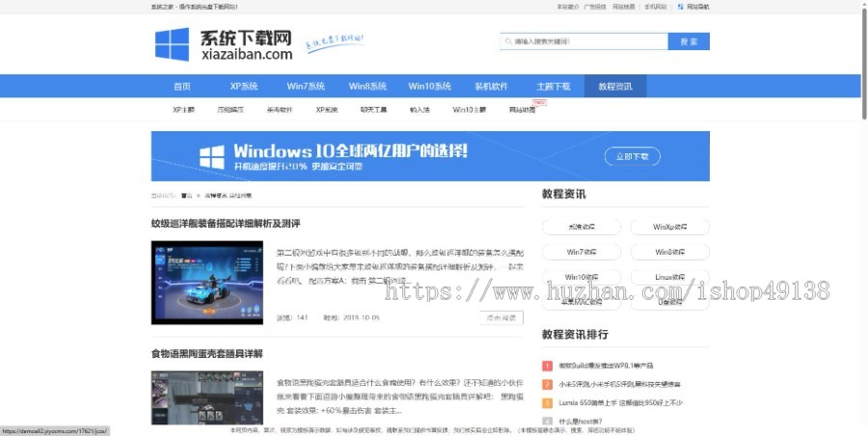Image resolution: width=868 pixels, height=436 pixels.
Task: Select the Win7教程 category pill
Action: 582,252
